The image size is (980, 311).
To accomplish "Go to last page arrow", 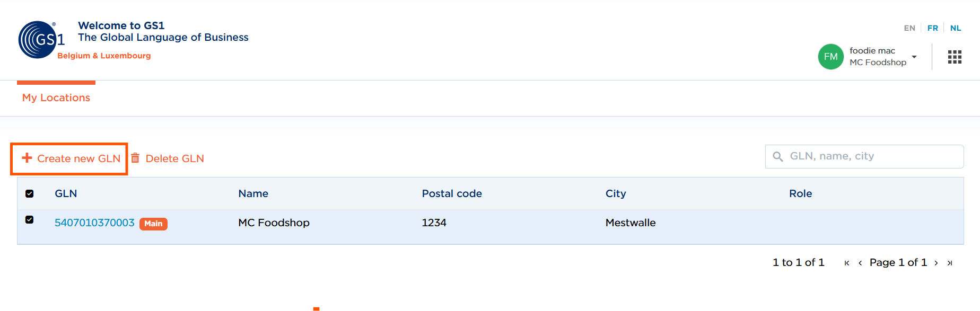I will pyautogui.click(x=950, y=263).
